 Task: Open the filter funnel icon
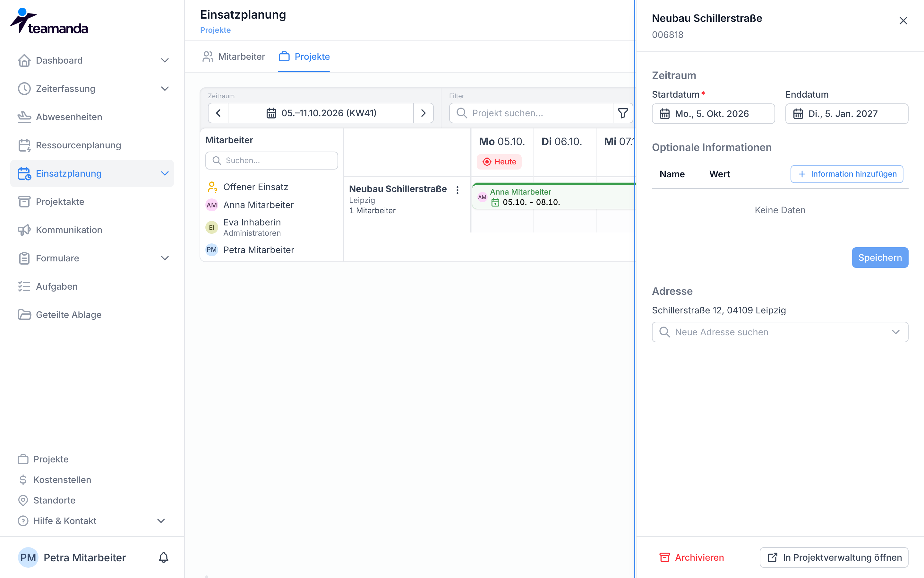(623, 113)
